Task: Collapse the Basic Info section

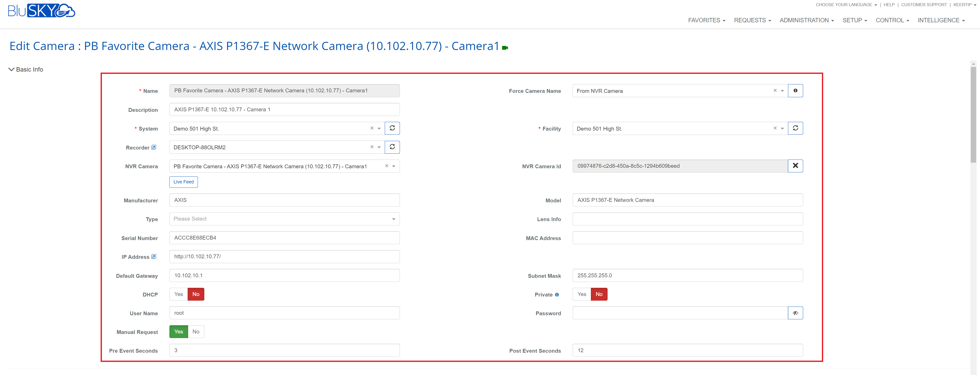Action: (11, 69)
